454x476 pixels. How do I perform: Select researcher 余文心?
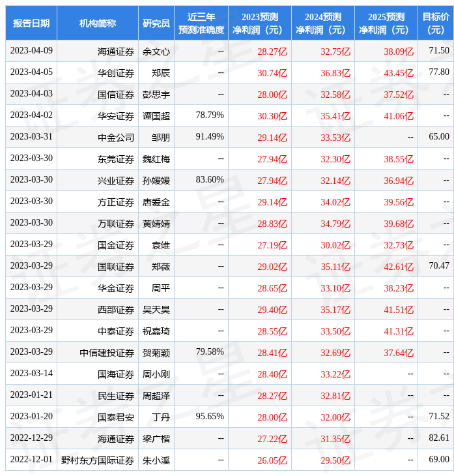(156, 52)
